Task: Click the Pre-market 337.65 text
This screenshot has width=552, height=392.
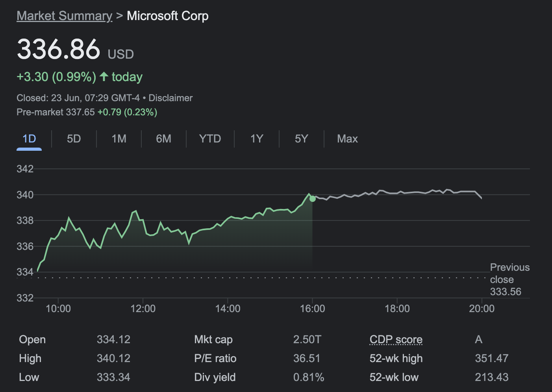Action: pos(56,112)
